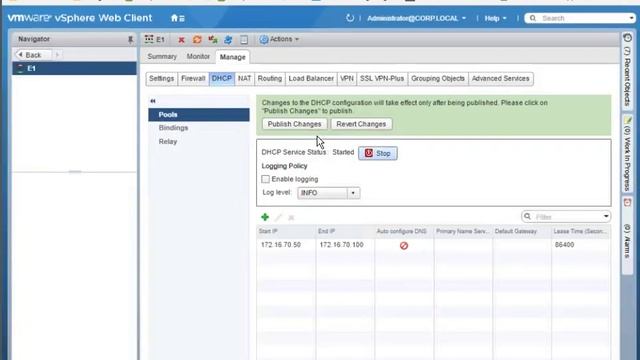Viewport: 640px width, 360px height.
Task: Go Back in the Navigator
Action: click(33, 54)
